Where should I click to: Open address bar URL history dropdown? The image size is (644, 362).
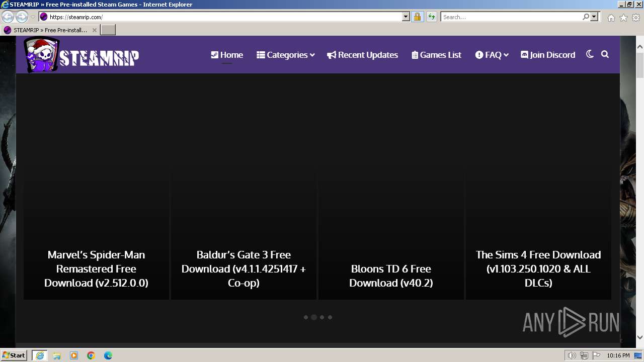406,17
